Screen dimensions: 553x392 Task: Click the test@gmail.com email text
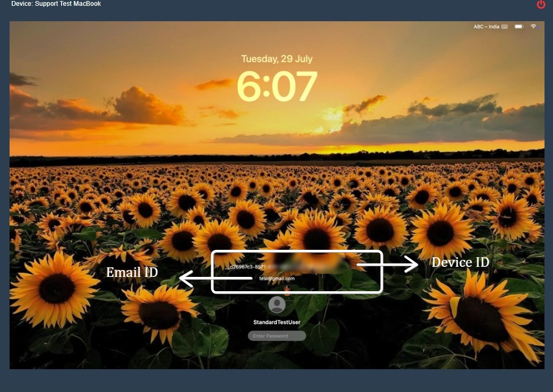pos(276,278)
